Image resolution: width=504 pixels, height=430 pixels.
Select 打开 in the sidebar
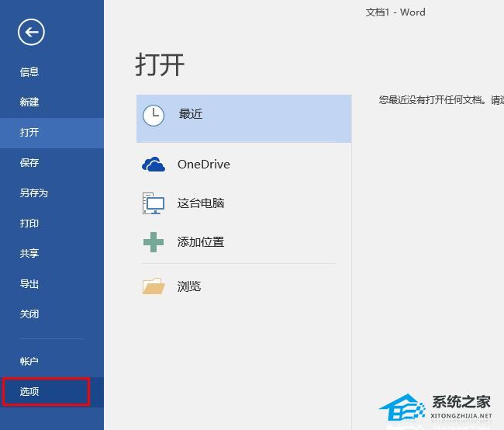click(x=52, y=133)
